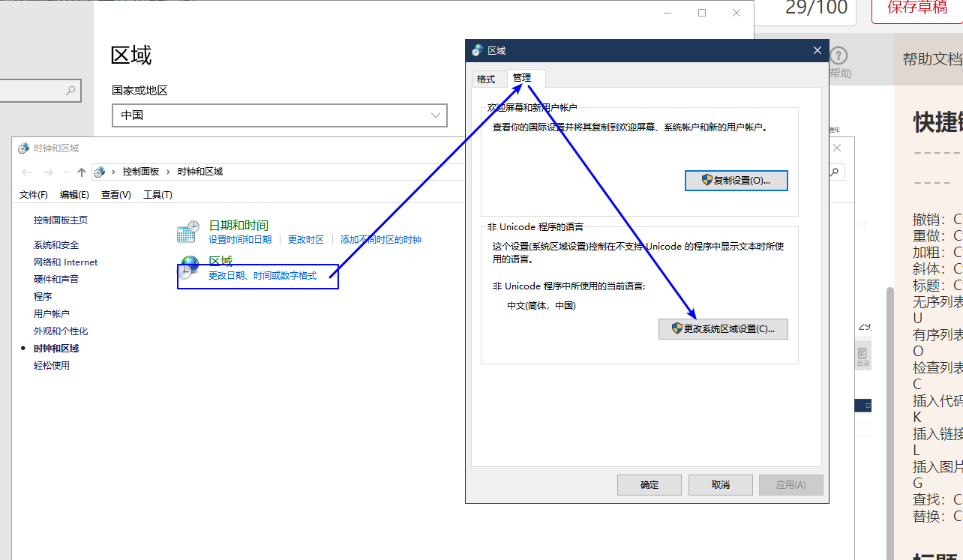Open the 帮助文档 tab
This screenshot has width=963, height=560.
[x=932, y=59]
